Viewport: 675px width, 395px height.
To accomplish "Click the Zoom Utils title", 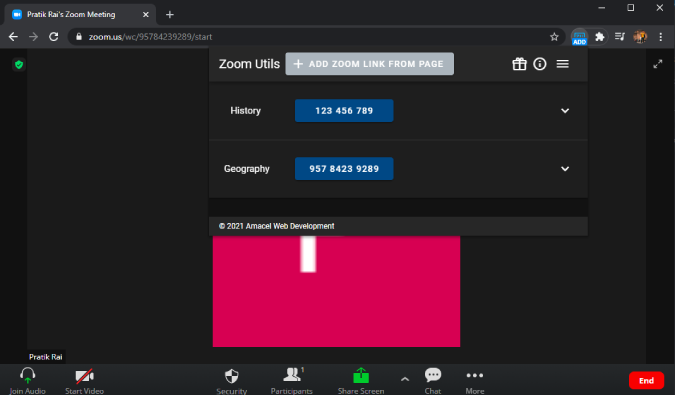I will pos(249,64).
